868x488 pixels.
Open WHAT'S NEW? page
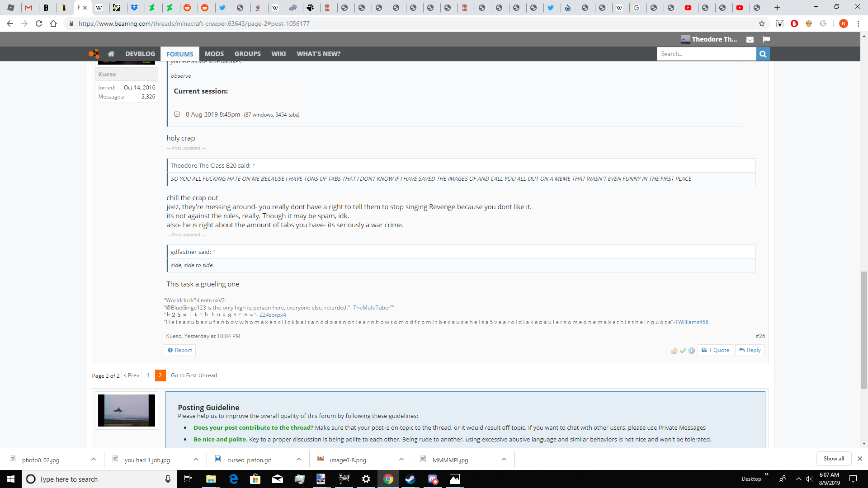(x=318, y=54)
